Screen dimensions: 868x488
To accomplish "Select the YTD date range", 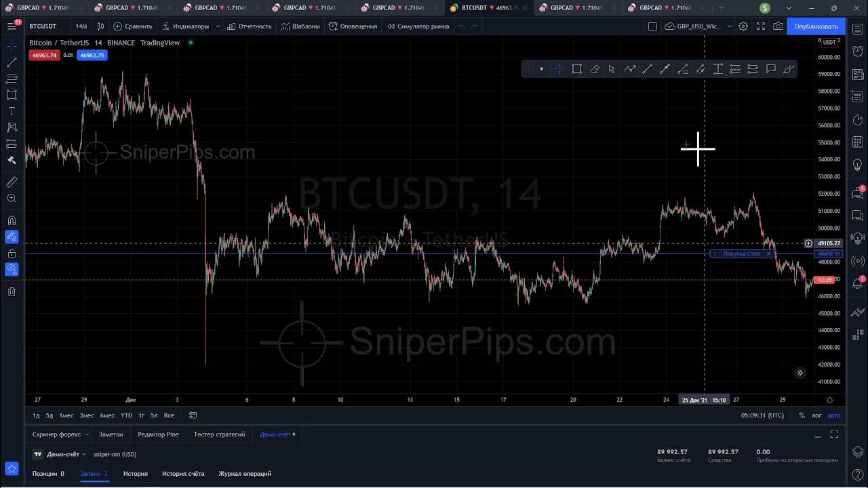I will click(x=126, y=415).
